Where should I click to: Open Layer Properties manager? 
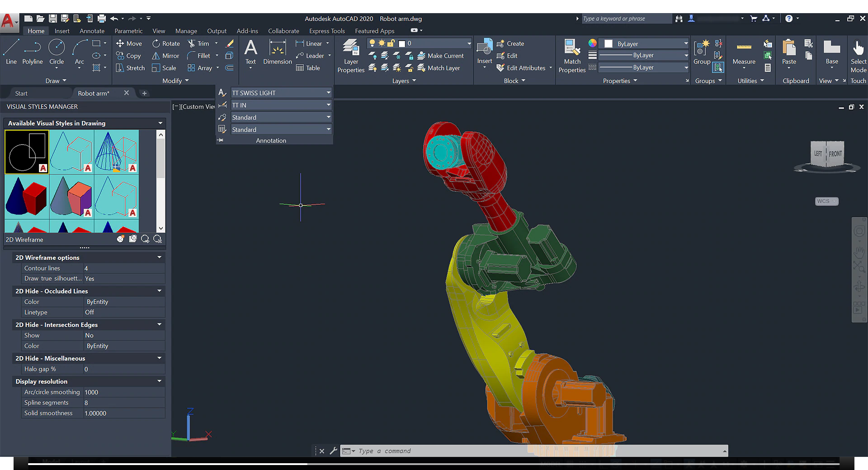coord(351,56)
